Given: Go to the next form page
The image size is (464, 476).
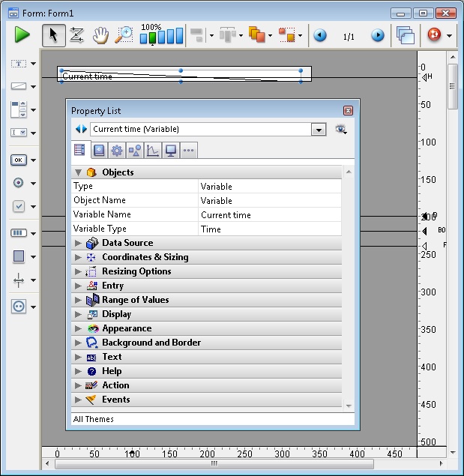Looking at the screenshot, I should click(378, 35).
